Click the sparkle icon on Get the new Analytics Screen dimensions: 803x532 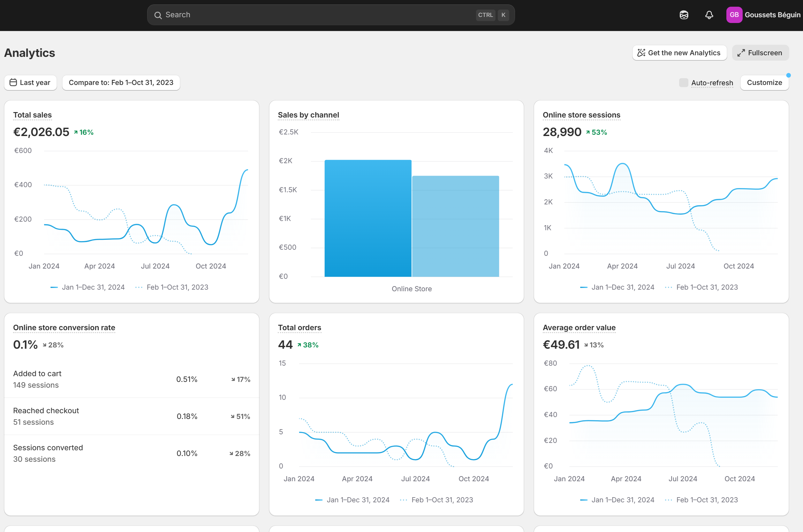(x=641, y=53)
